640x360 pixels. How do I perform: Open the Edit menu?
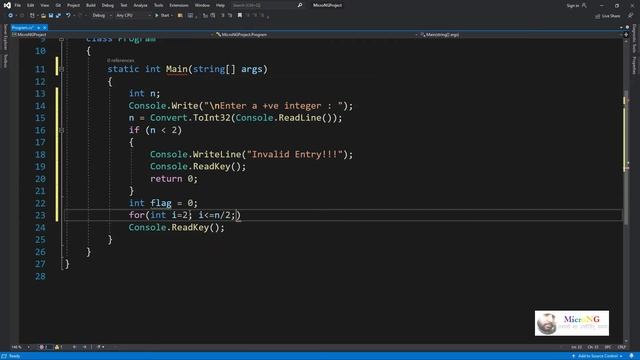[31, 5]
